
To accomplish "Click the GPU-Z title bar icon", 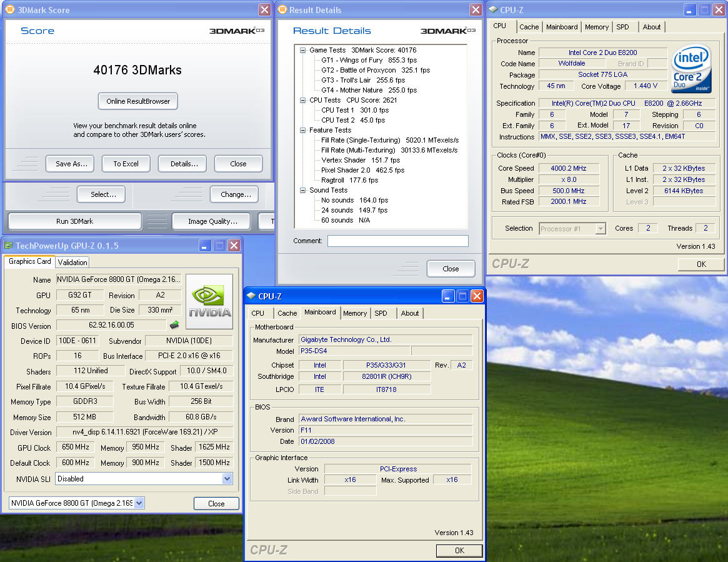I will [x=8, y=245].
